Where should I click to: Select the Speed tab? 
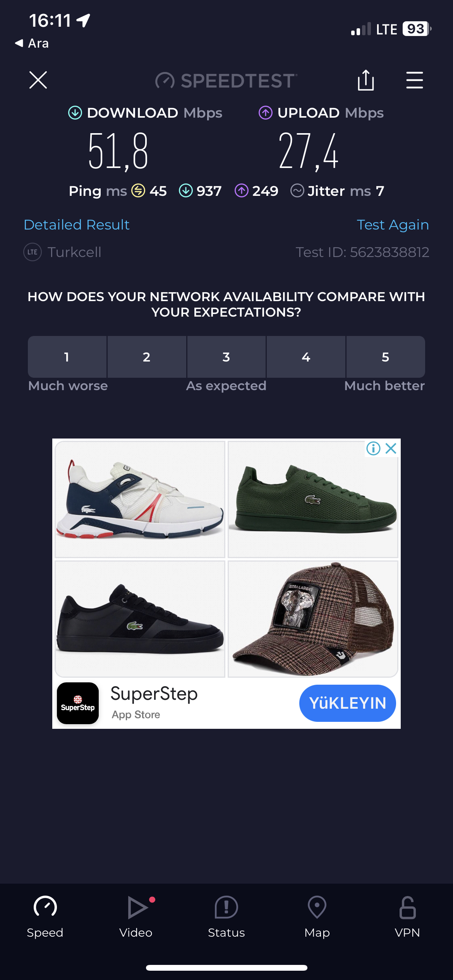[45, 917]
